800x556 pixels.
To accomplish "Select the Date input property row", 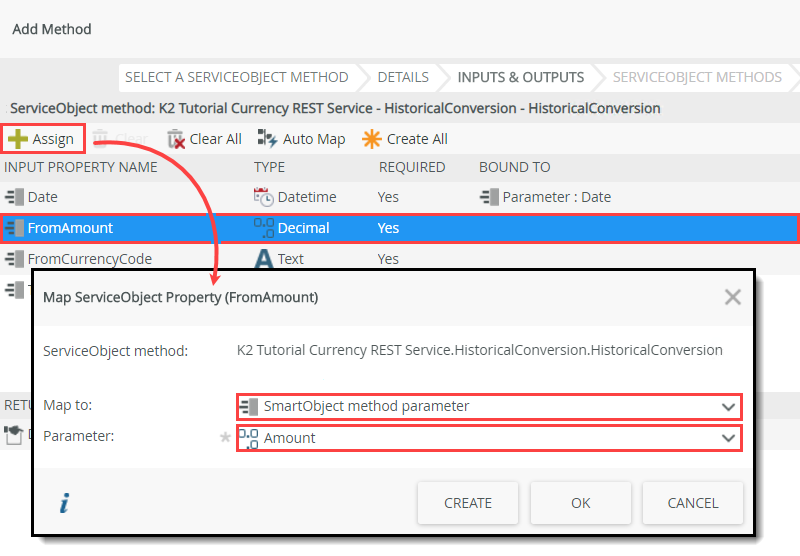I will click(x=400, y=197).
